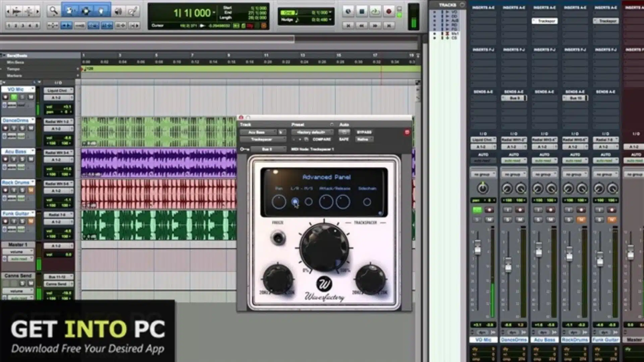Screen dimensions: 644x362
Task: Click the plug-in key input key icon
Action: [x=244, y=149]
